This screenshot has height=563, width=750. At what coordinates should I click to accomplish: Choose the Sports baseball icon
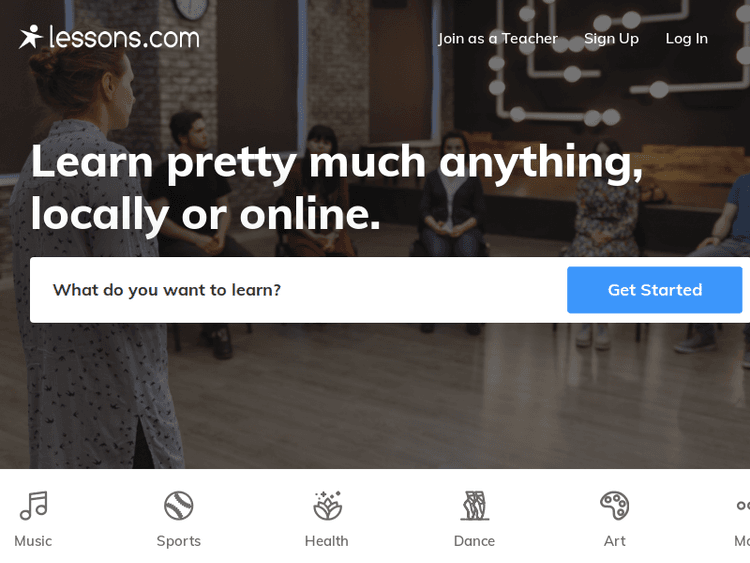pyautogui.click(x=178, y=506)
